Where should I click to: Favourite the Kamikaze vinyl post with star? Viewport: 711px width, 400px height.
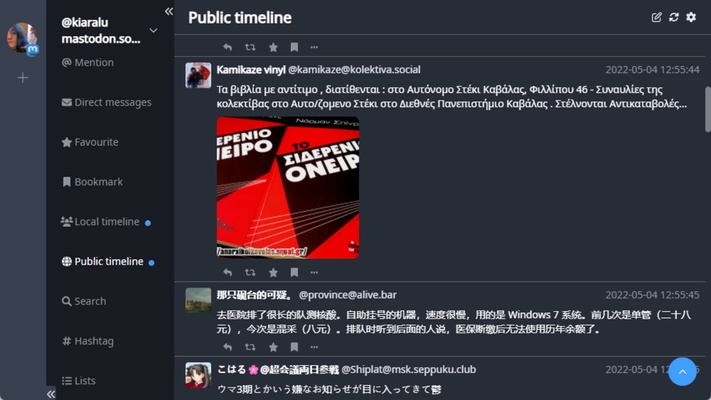tap(273, 273)
